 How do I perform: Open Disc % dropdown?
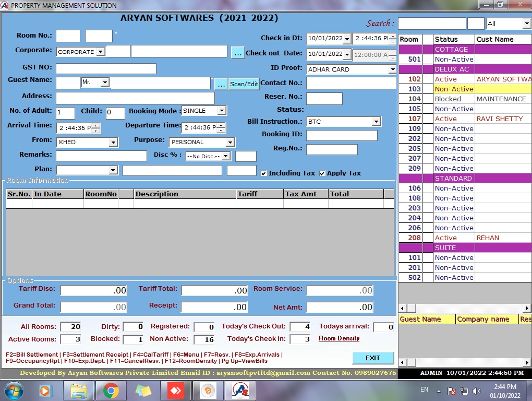click(x=226, y=156)
